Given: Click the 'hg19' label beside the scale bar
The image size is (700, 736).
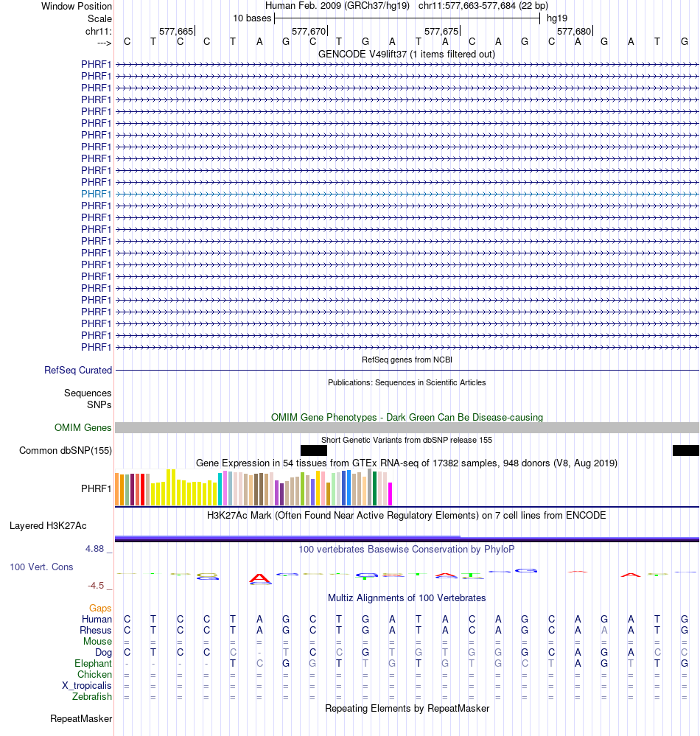Looking at the screenshot, I should coord(557,18).
